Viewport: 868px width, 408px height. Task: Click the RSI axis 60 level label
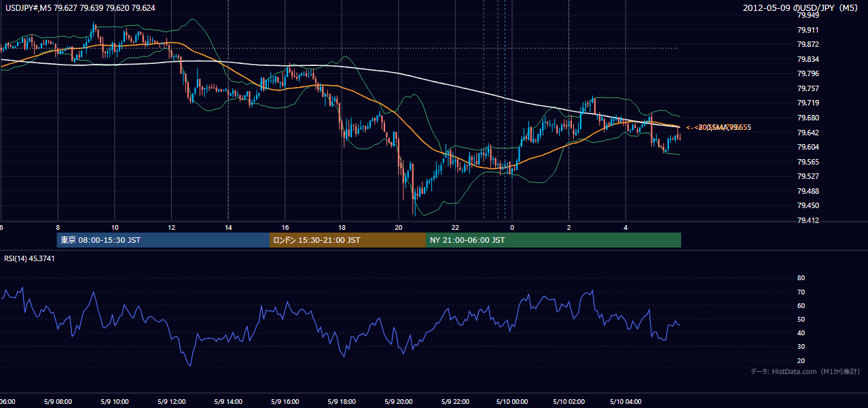click(x=801, y=305)
